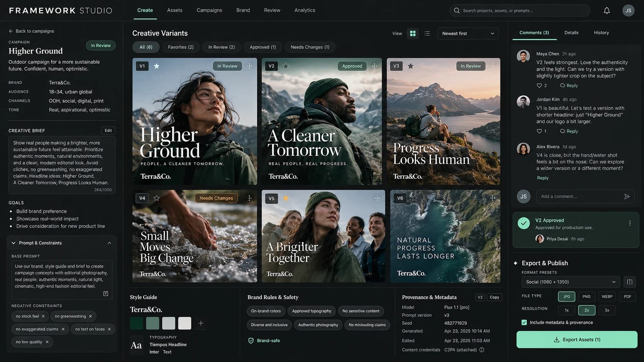644x362 pixels.
Task: Filter by Favorites (2)
Action: [x=181, y=47]
